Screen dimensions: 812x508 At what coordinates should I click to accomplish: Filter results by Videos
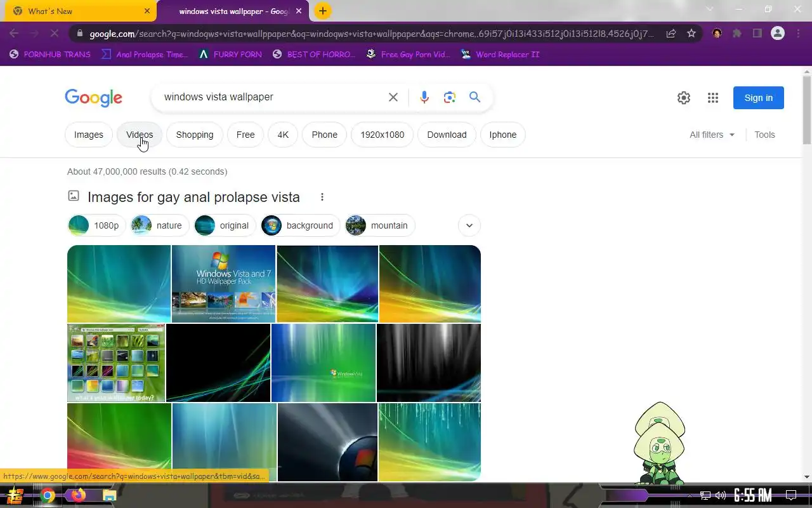(x=140, y=135)
